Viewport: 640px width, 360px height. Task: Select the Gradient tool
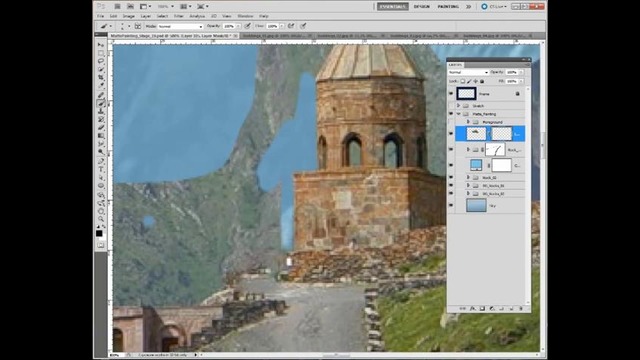(101, 136)
